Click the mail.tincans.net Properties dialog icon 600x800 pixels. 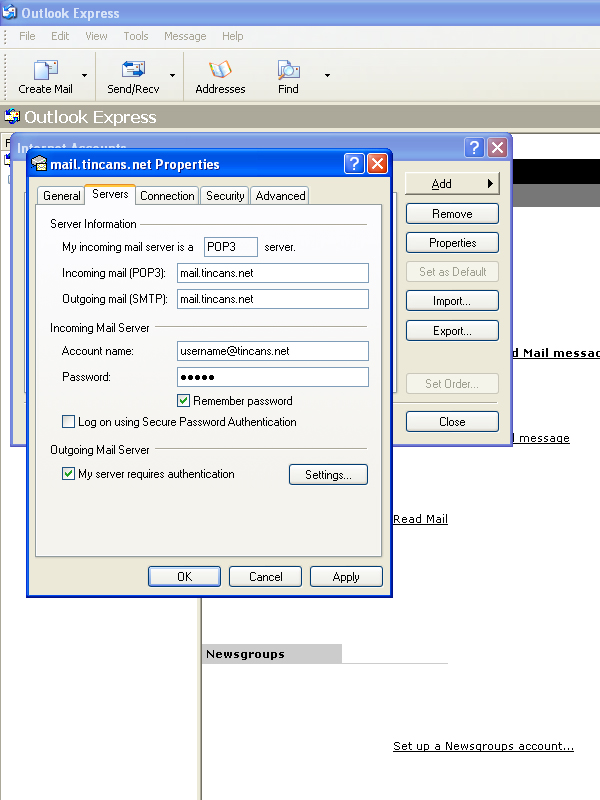coord(39,164)
